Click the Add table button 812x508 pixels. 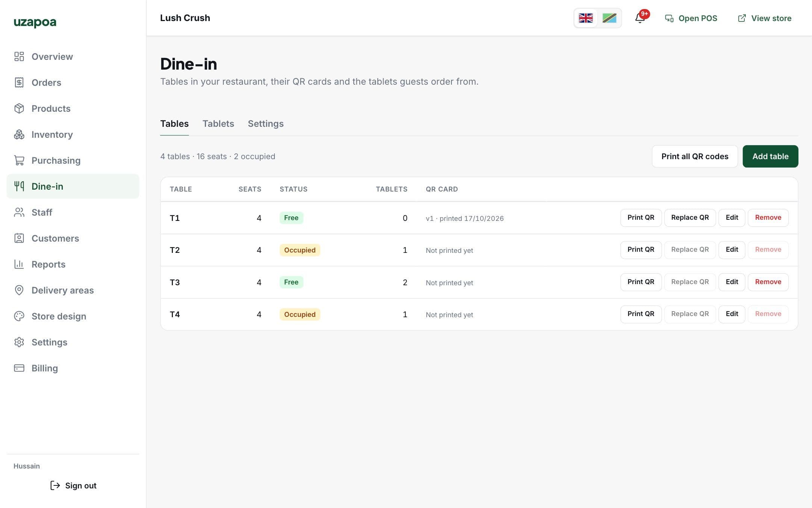770,156
